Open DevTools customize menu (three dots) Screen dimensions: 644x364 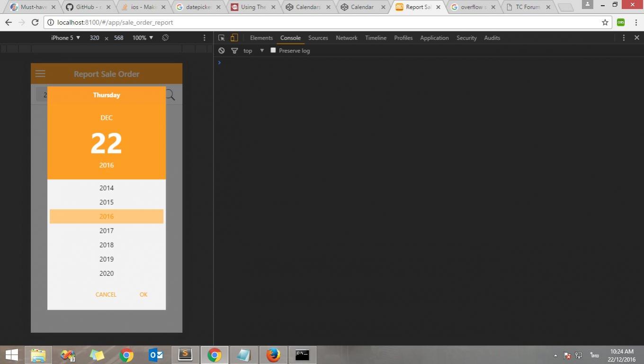[x=624, y=38]
